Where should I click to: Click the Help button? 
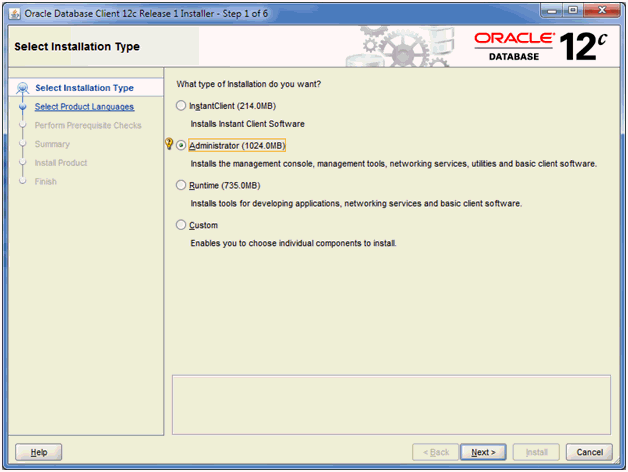[x=38, y=452]
